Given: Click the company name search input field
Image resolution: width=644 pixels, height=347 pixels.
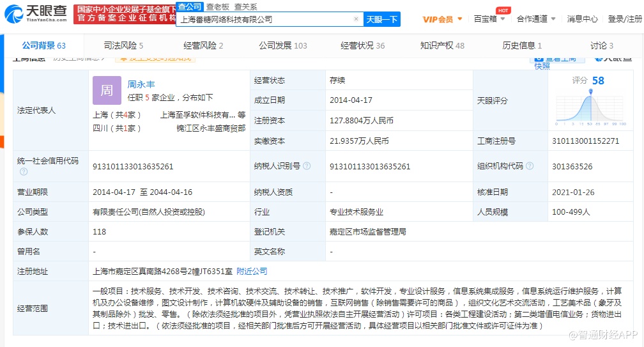Looking at the screenshot, I should pos(265,20).
